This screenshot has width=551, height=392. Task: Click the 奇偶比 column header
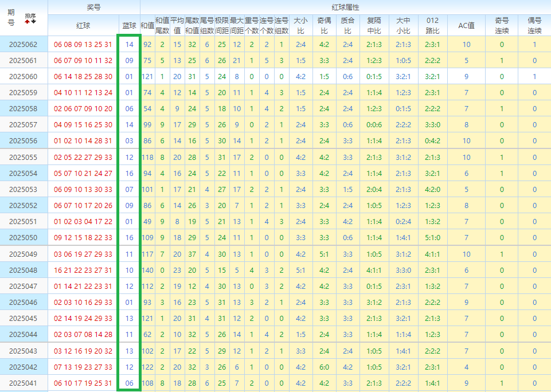pyautogui.click(x=324, y=25)
